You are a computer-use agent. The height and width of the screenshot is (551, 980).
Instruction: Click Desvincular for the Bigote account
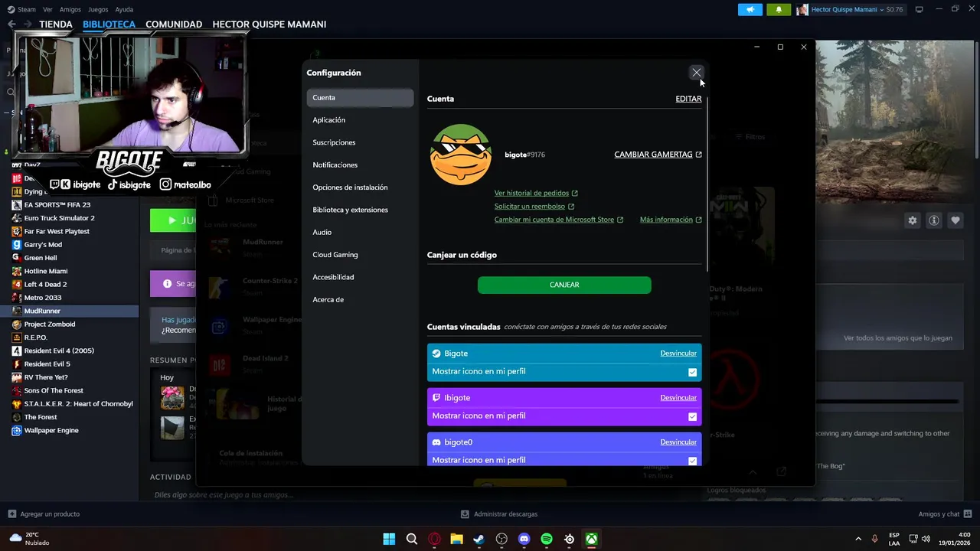[x=678, y=354]
